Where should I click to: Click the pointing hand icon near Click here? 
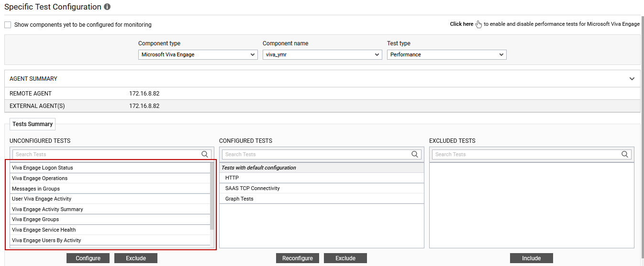pos(478,24)
